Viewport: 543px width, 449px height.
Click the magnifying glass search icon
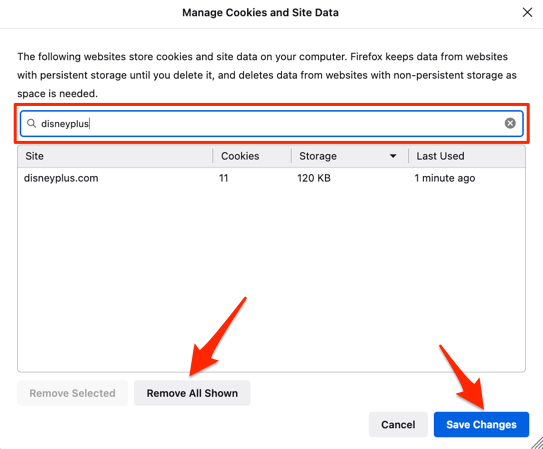[x=32, y=123]
